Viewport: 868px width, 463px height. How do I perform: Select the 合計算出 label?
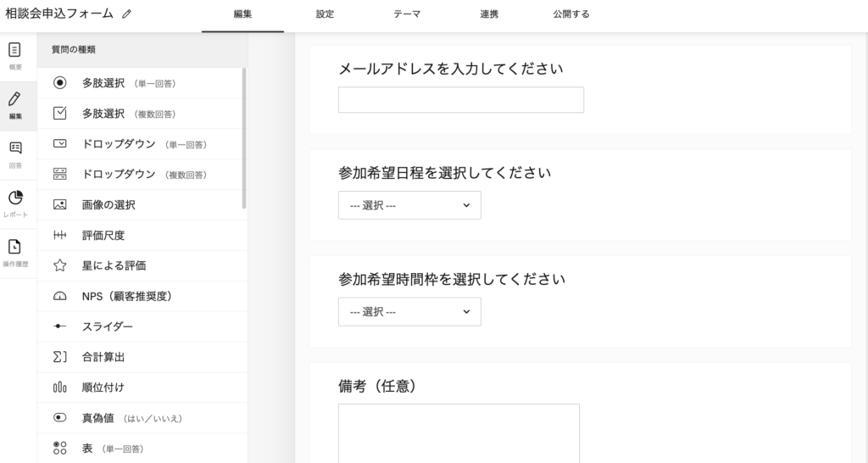coord(103,357)
